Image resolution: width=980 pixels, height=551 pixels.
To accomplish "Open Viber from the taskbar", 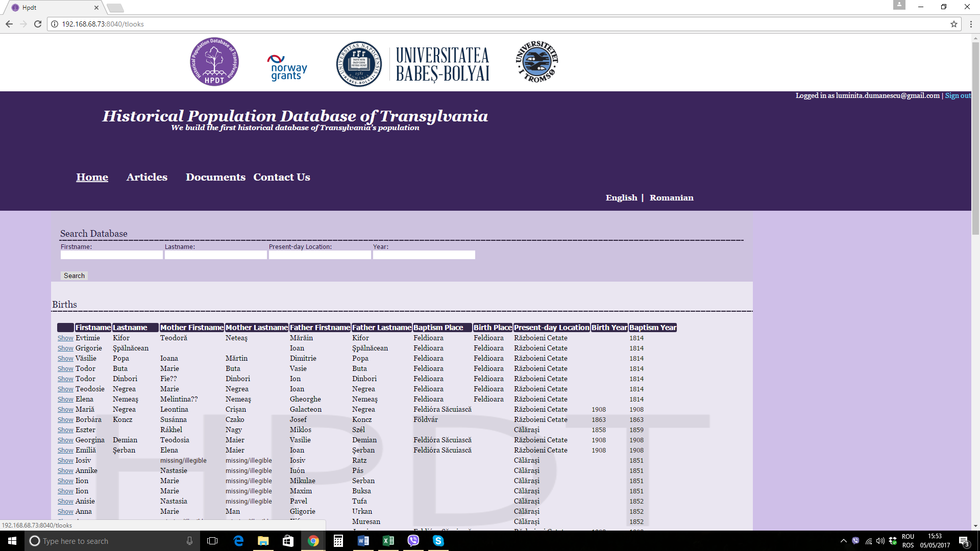I will tap(413, 541).
